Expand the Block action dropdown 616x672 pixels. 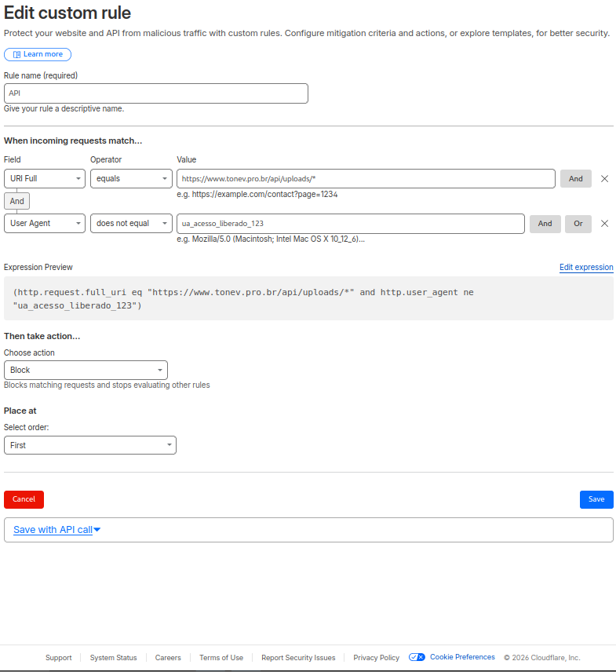click(x=86, y=370)
